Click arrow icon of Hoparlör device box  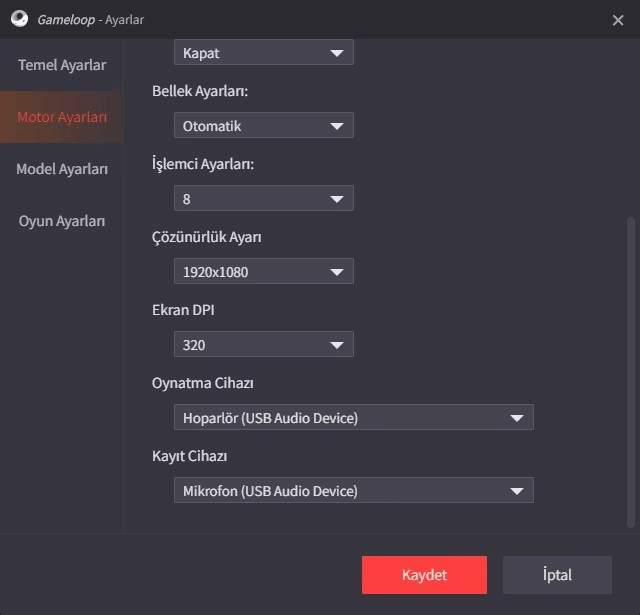[x=517, y=418]
